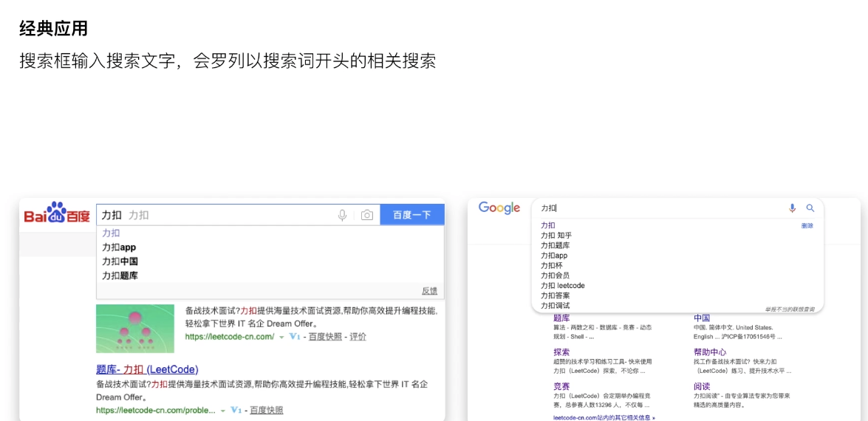Image resolution: width=868 pixels, height=421 pixels.
Task: Select the first Baidu suggestion 力扣
Action: (x=111, y=233)
